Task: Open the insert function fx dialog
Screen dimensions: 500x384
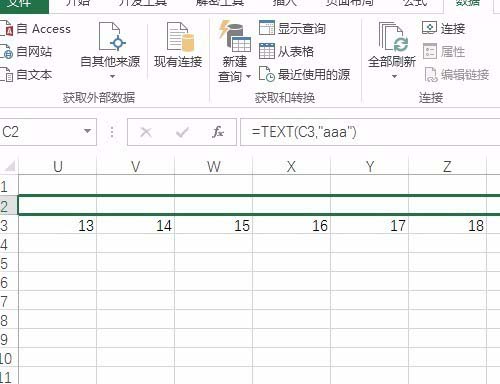Action: point(218,132)
